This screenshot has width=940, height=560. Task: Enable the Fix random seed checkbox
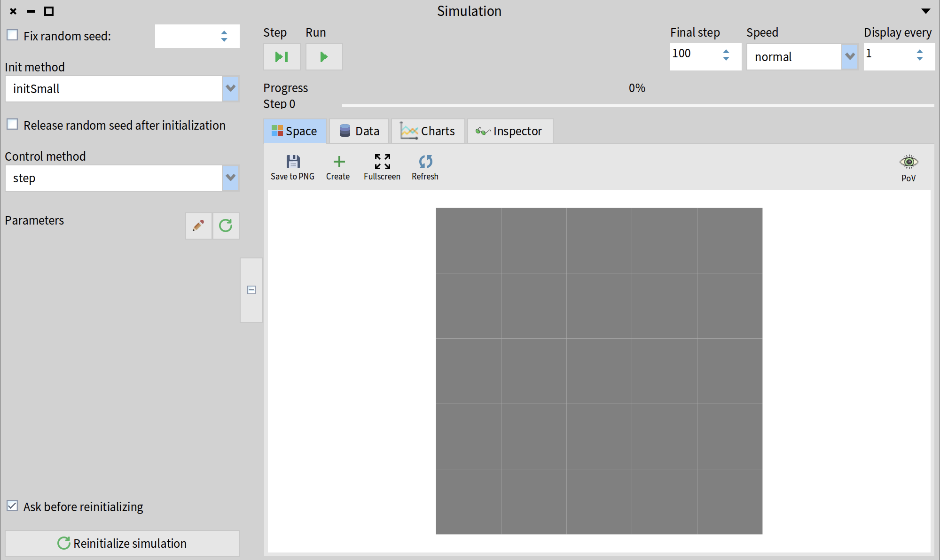point(13,35)
